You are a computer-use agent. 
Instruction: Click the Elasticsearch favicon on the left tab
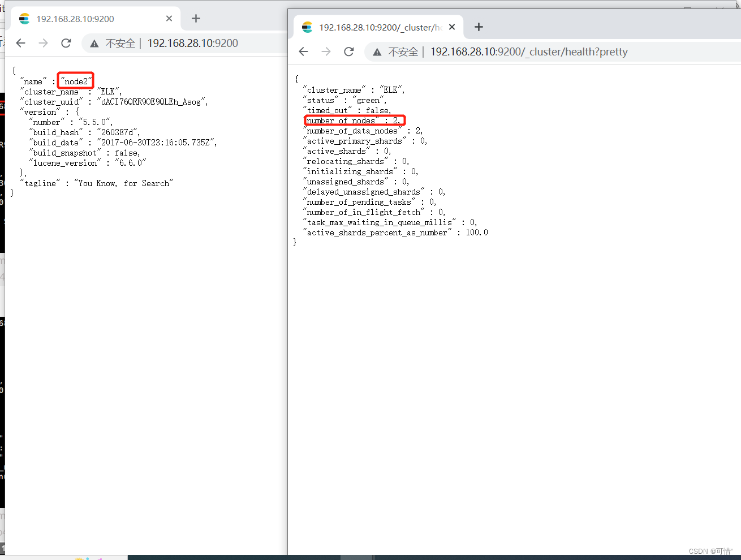point(24,19)
